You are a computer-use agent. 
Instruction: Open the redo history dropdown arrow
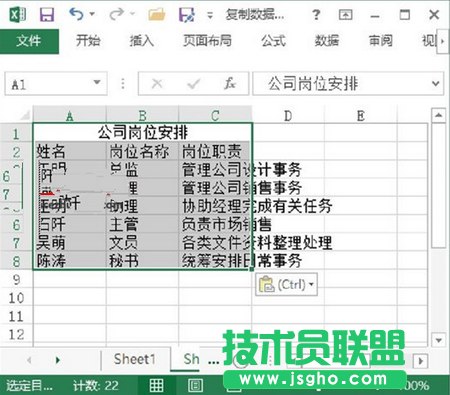132,14
